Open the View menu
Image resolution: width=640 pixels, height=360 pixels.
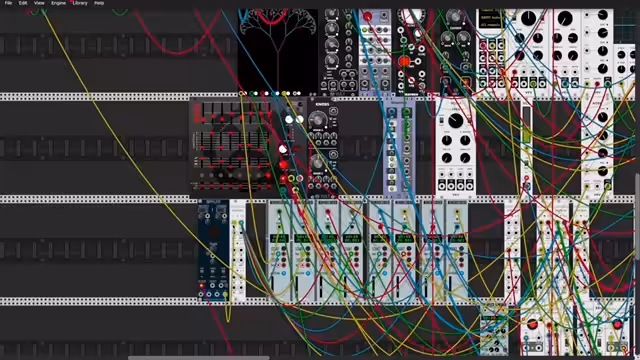(39, 3)
